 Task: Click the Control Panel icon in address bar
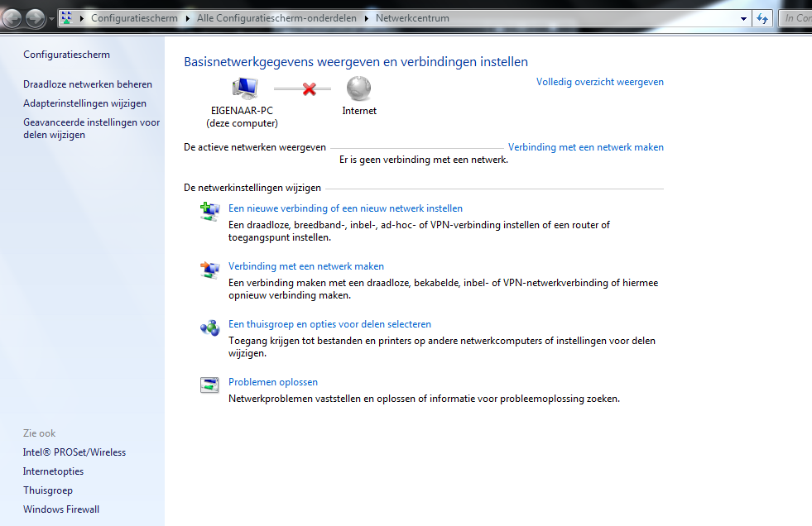point(67,18)
